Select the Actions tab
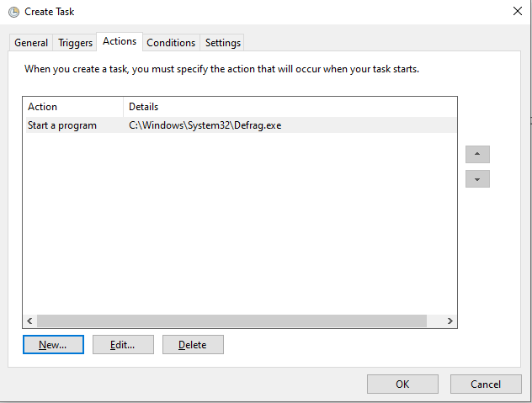This screenshot has width=532, height=403. click(120, 41)
